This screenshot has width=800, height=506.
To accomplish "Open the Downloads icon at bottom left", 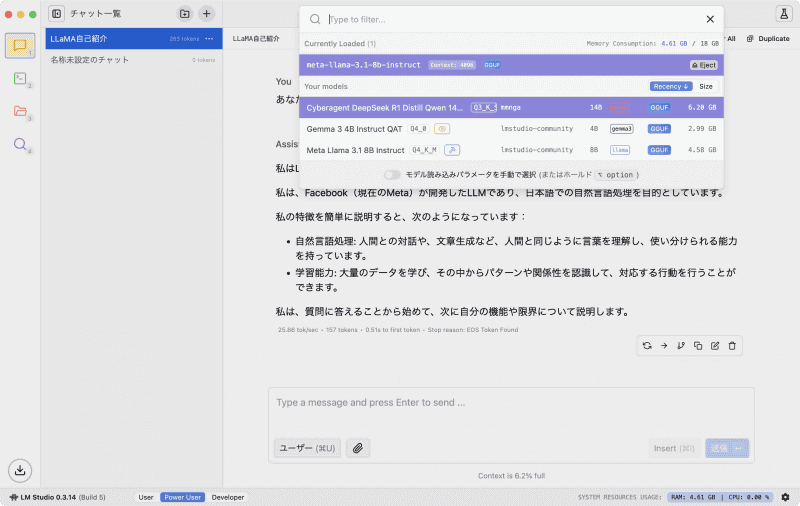I will pos(20,470).
